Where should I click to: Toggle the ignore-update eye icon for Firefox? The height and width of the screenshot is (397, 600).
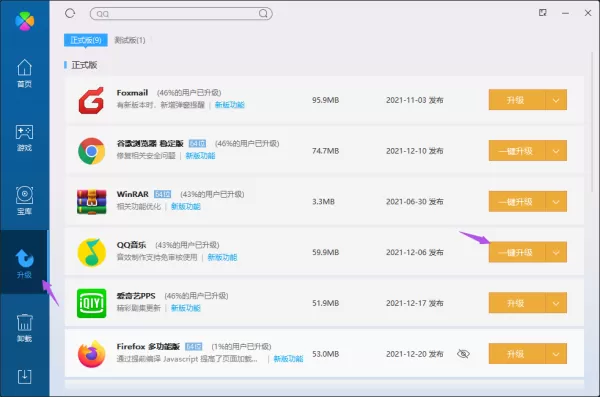pyautogui.click(x=463, y=354)
